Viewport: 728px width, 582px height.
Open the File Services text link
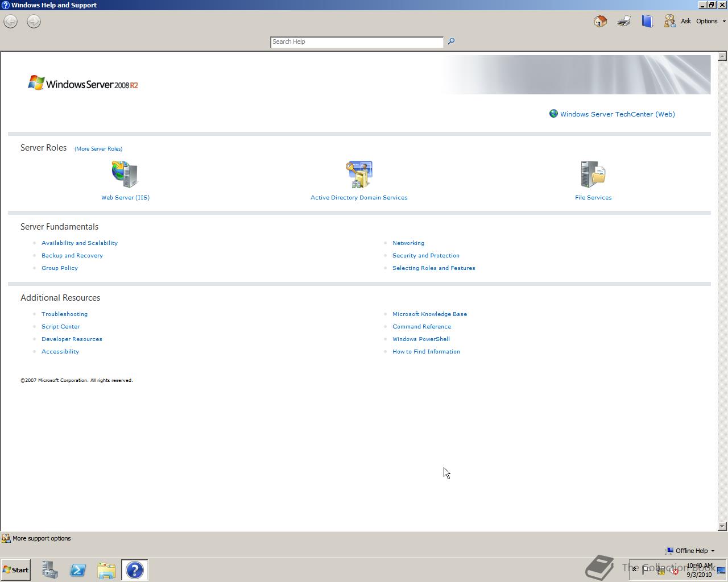(593, 198)
